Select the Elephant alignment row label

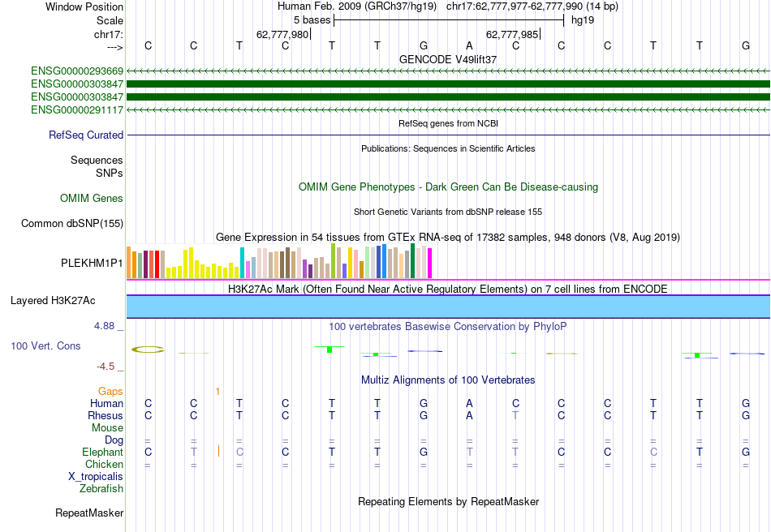coord(102,453)
